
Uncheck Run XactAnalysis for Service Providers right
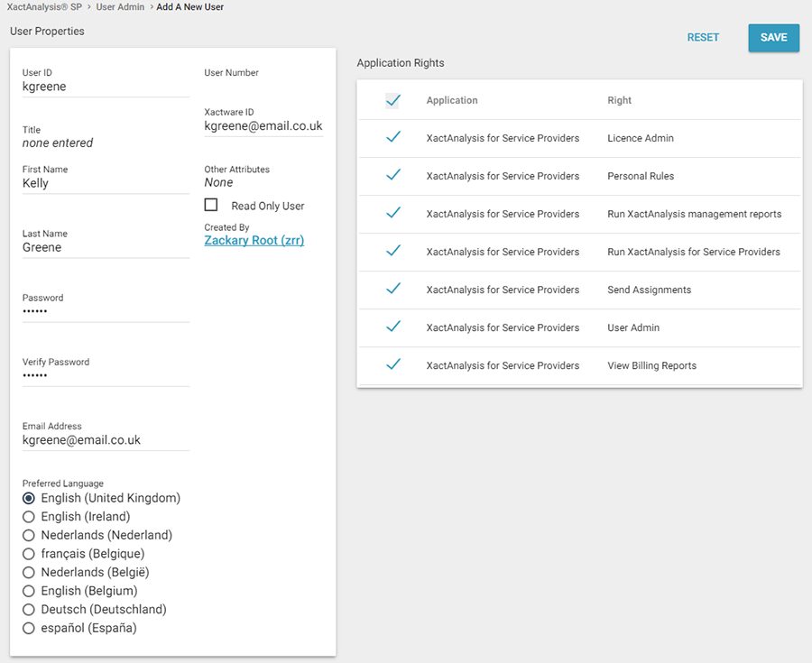[x=393, y=251]
